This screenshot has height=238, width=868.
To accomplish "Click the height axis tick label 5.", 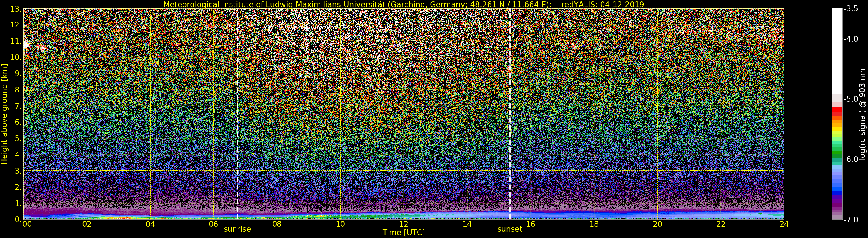I will (18, 139).
